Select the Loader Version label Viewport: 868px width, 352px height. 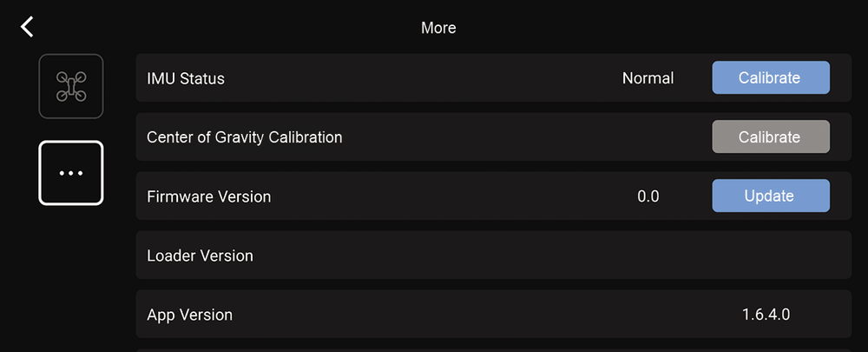pyautogui.click(x=200, y=256)
